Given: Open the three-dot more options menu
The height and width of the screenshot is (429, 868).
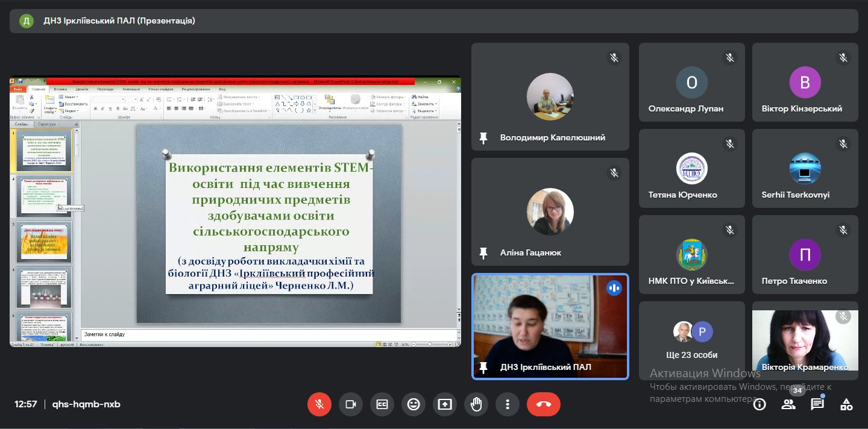Looking at the screenshot, I should pyautogui.click(x=508, y=404).
